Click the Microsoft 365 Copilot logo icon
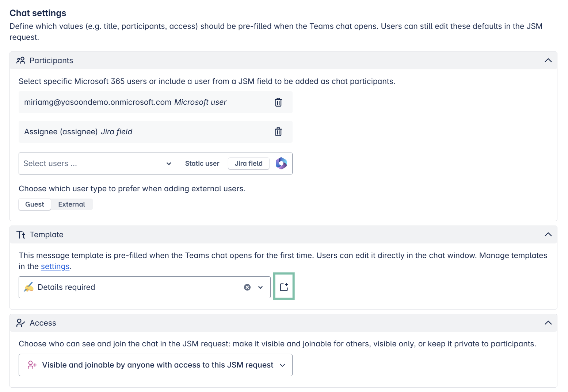The height and width of the screenshot is (392, 568). [x=281, y=164]
